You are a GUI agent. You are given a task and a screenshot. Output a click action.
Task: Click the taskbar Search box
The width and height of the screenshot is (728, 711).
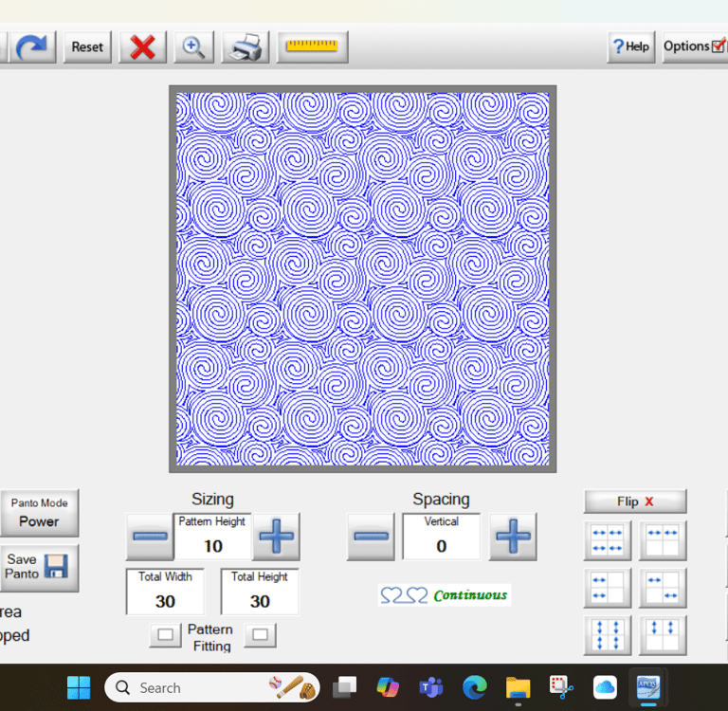point(212,687)
